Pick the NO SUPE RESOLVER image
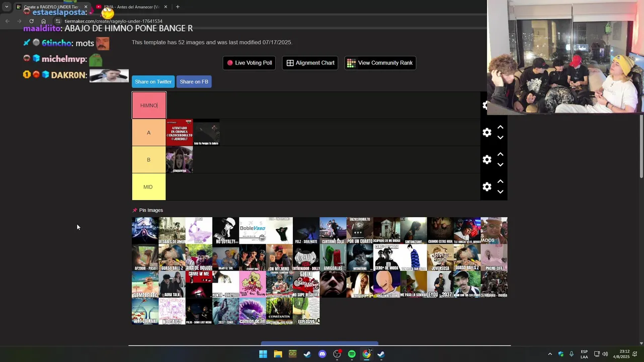Viewport: 644px width, 362px height. [306, 284]
